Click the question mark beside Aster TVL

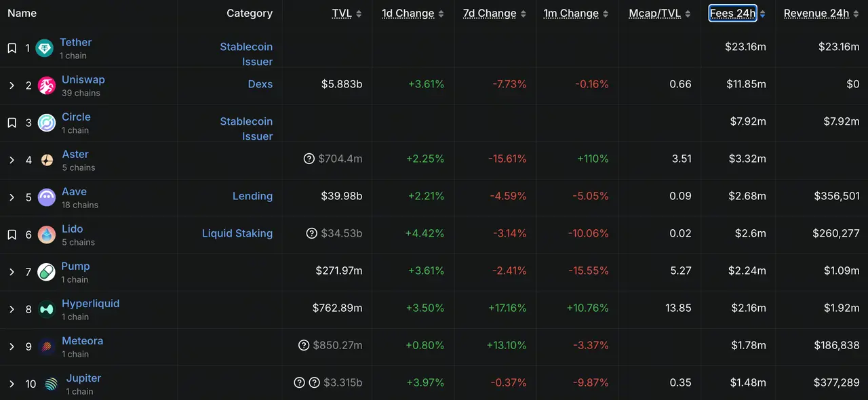pyautogui.click(x=309, y=159)
